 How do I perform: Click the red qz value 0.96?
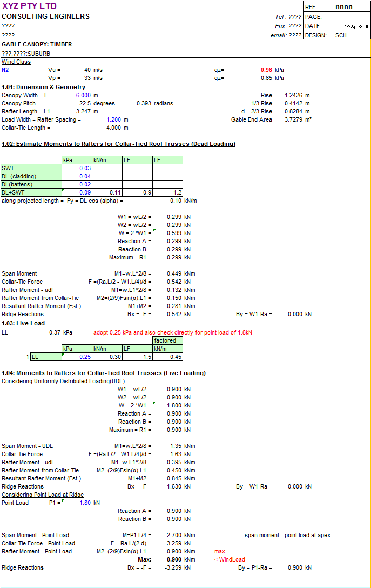266,70
